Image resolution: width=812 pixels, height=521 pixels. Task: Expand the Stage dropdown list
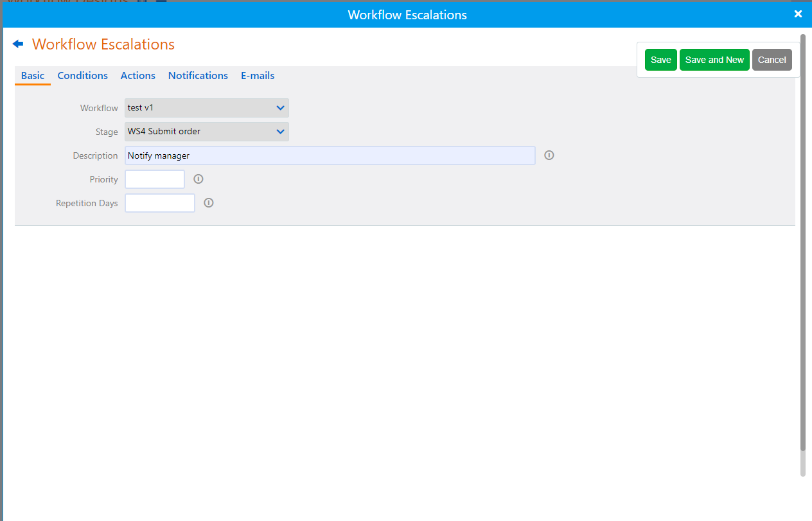point(207,132)
